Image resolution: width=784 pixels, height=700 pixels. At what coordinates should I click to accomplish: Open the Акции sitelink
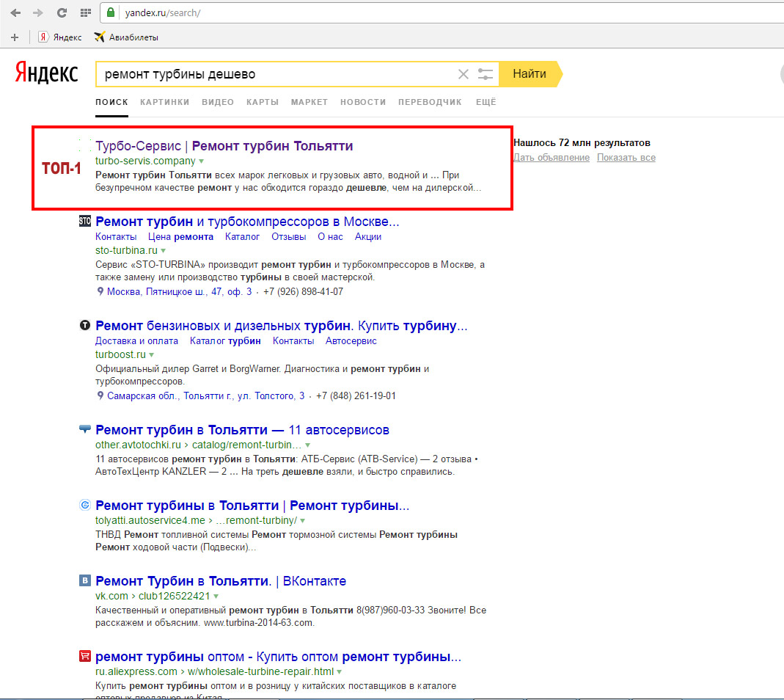coord(368,237)
